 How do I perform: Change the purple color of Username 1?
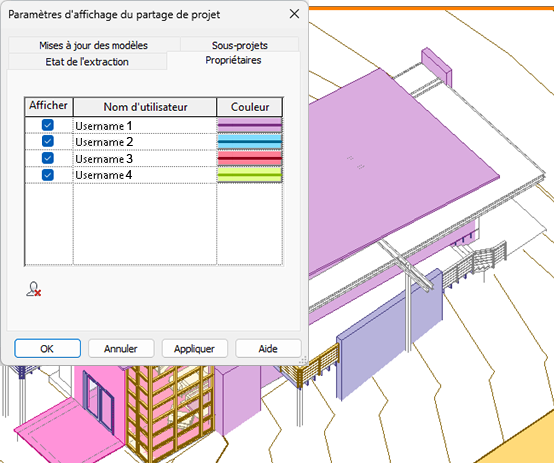[x=249, y=125]
